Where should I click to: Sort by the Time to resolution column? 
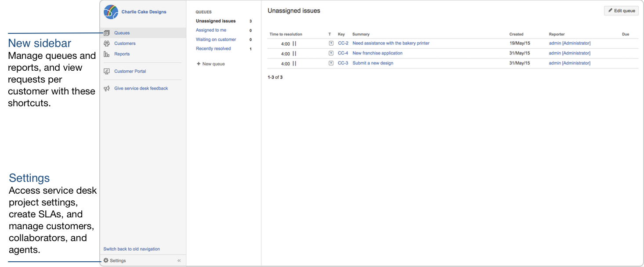tap(286, 34)
